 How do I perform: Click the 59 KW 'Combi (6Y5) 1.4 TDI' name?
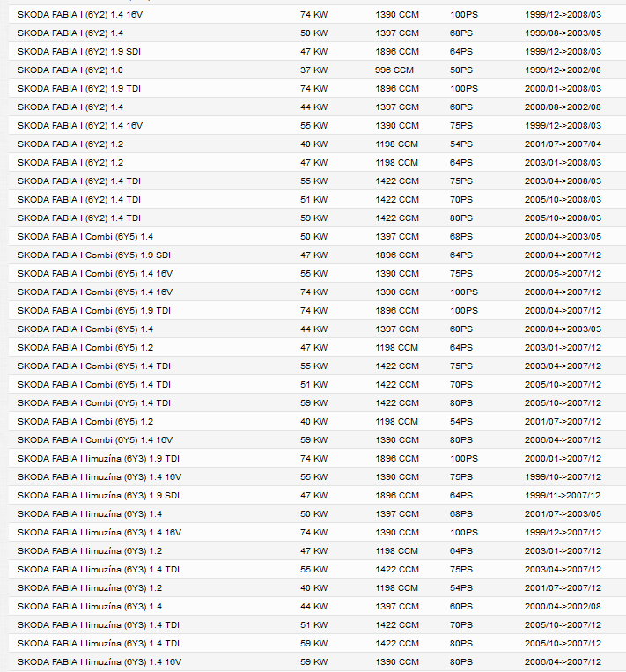tap(94, 402)
